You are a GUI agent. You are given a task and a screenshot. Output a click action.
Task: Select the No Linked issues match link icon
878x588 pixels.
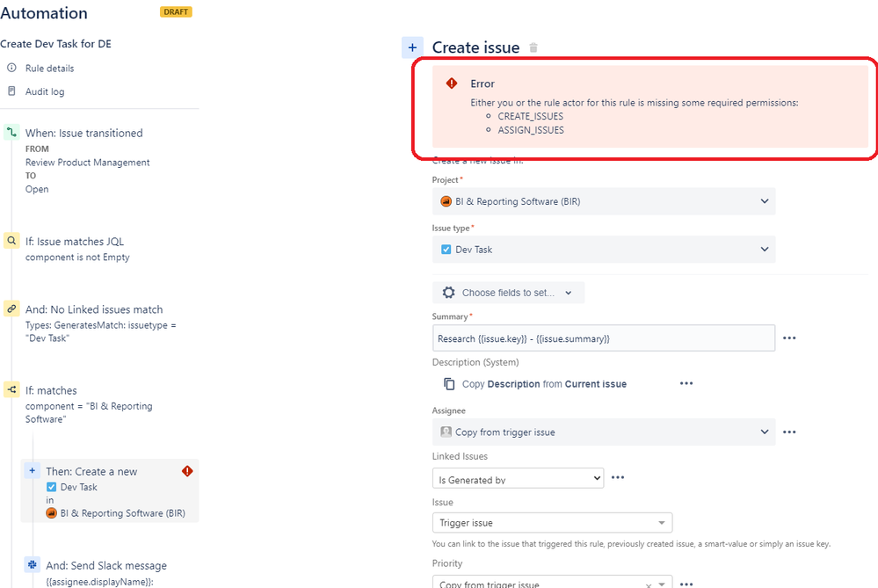point(11,309)
